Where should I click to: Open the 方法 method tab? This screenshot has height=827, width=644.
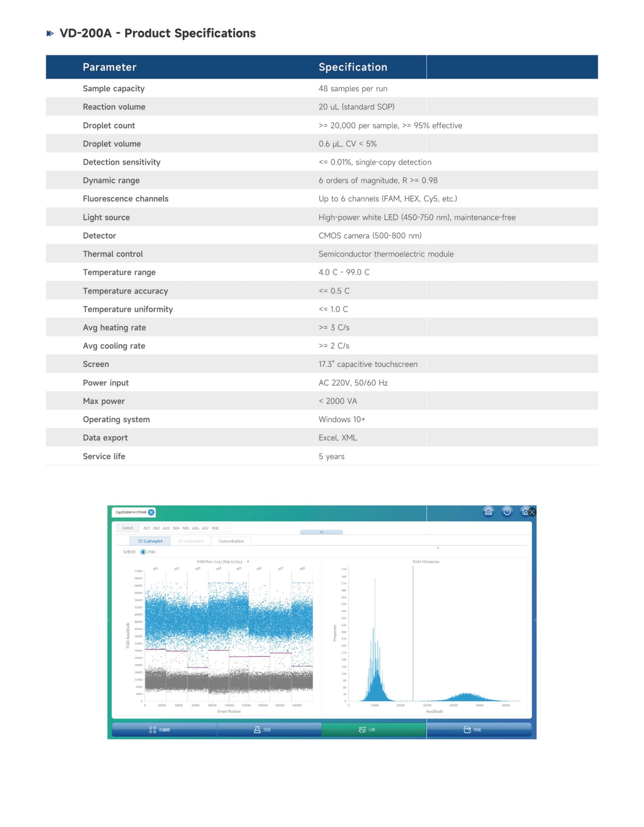[x=269, y=729]
